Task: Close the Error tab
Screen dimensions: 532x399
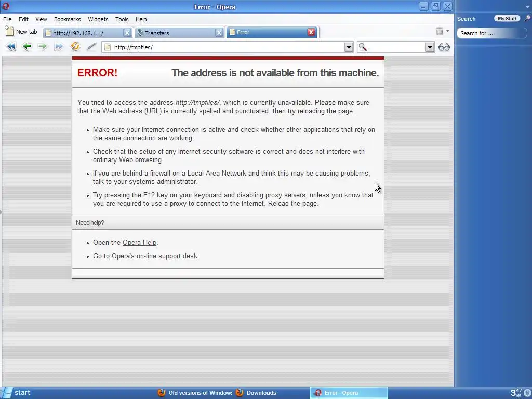Action: coord(311,32)
